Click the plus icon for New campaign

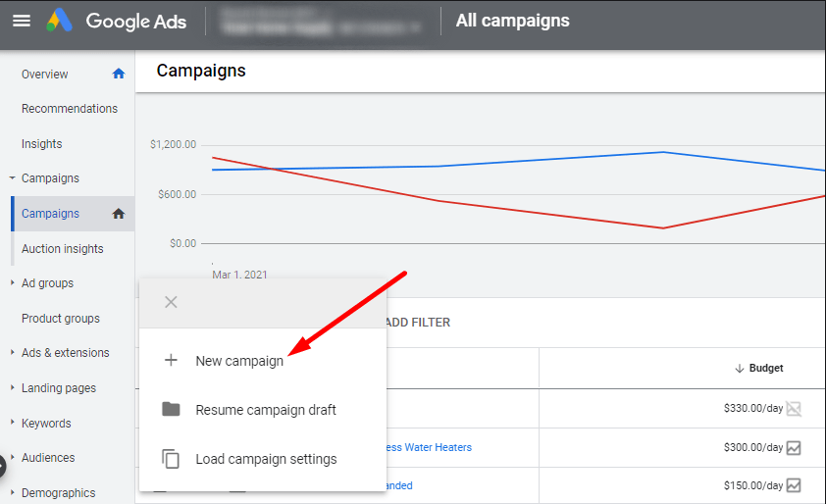click(x=171, y=360)
